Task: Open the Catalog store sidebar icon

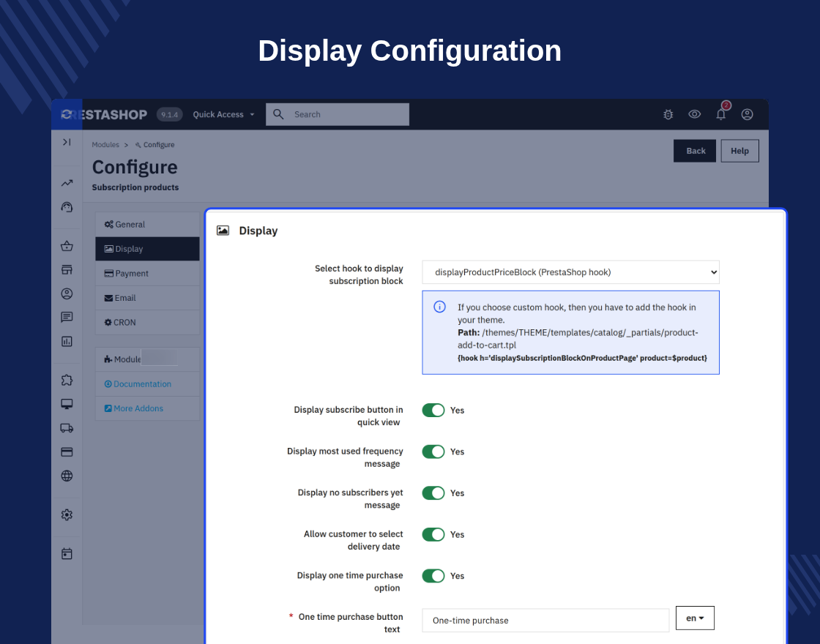Action: coord(67,270)
